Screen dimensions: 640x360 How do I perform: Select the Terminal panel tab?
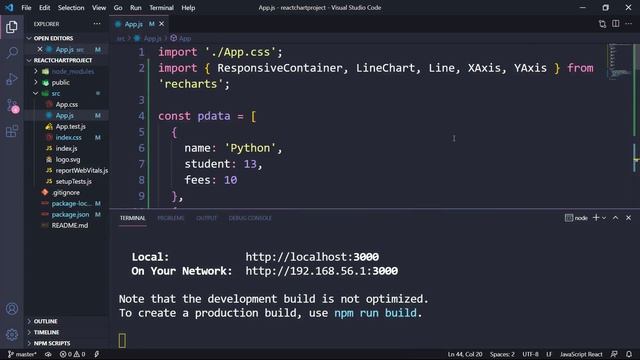coord(133,218)
